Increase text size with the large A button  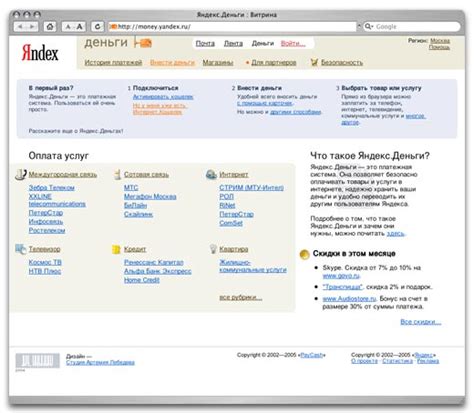(79, 27)
